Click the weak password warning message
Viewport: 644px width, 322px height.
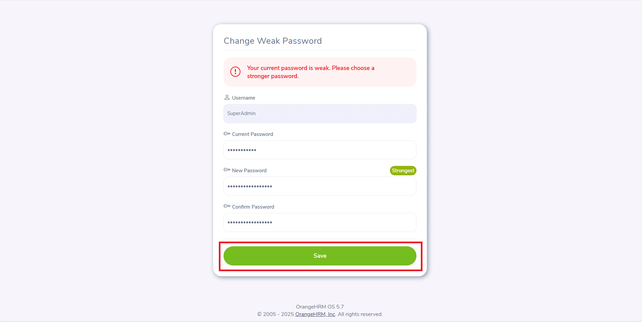(x=311, y=72)
